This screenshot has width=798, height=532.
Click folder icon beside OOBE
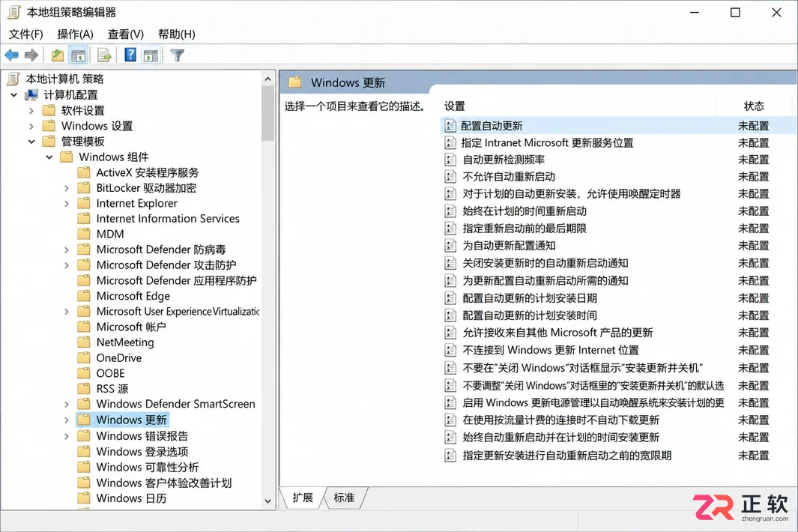[x=84, y=373]
